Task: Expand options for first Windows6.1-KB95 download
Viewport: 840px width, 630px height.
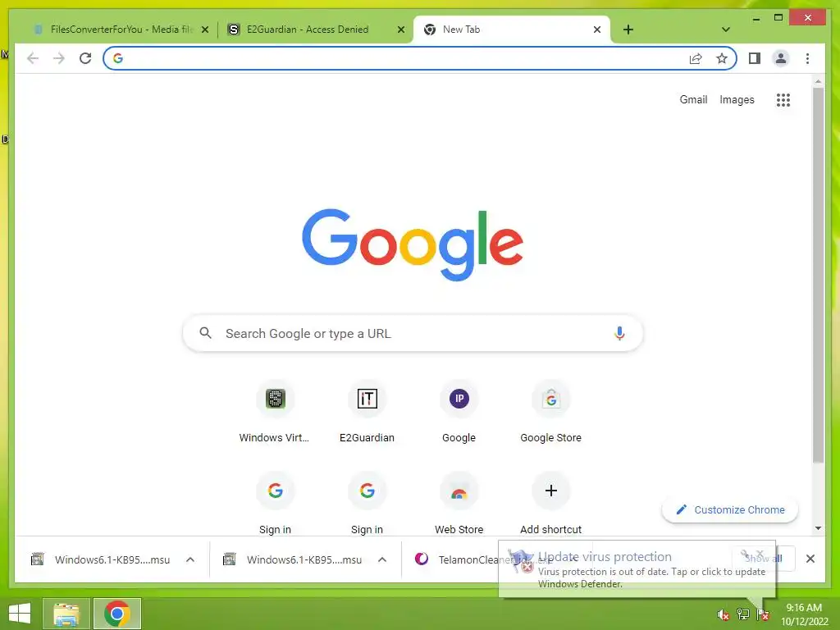Action: pos(190,559)
